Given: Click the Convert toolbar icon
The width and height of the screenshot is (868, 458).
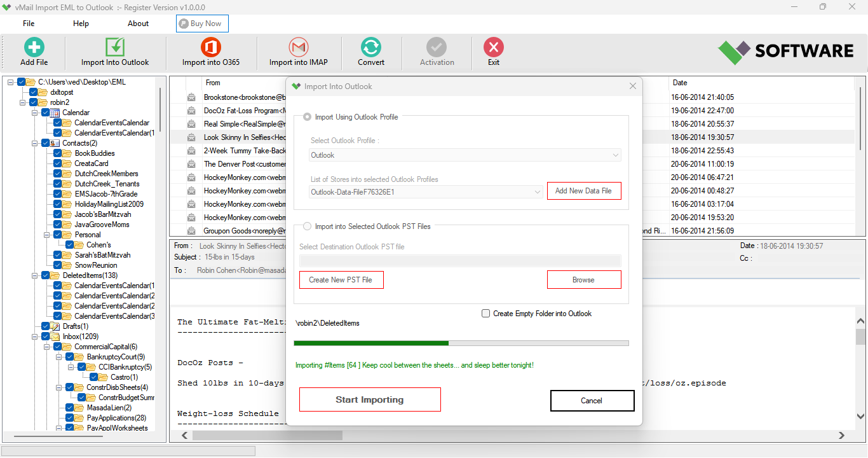Looking at the screenshot, I should click(371, 47).
